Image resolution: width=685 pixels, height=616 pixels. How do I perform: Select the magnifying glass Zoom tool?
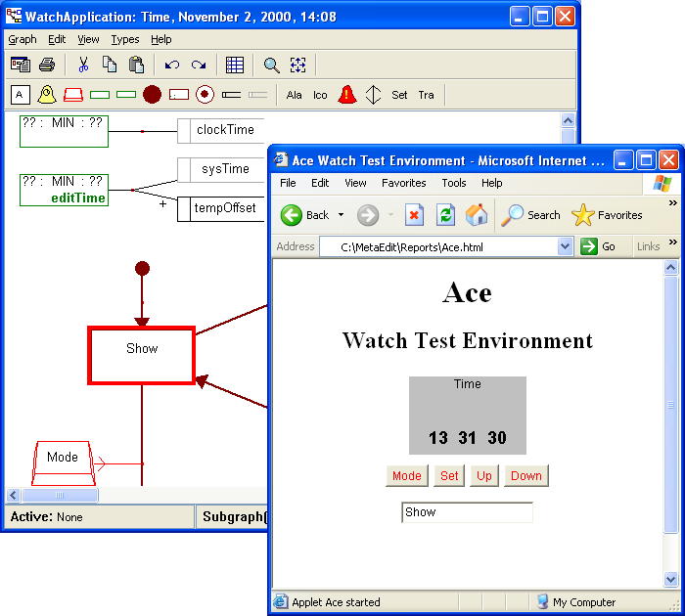271,66
